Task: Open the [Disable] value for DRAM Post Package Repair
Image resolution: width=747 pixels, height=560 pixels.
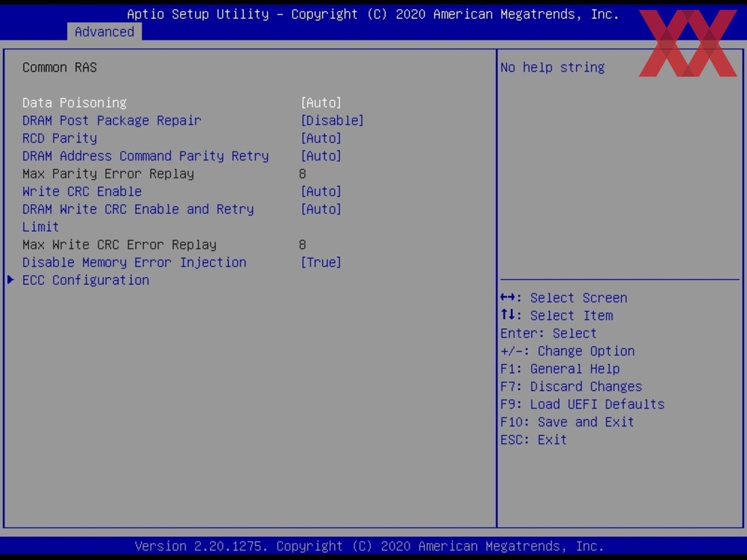Action: pos(332,120)
